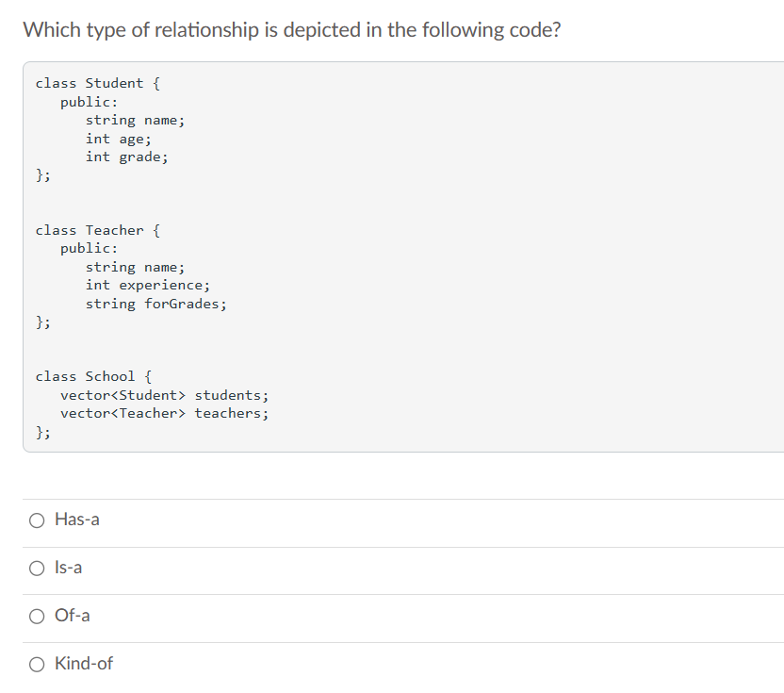
Task: Select the Kind-of radio button
Action: [x=36, y=664]
